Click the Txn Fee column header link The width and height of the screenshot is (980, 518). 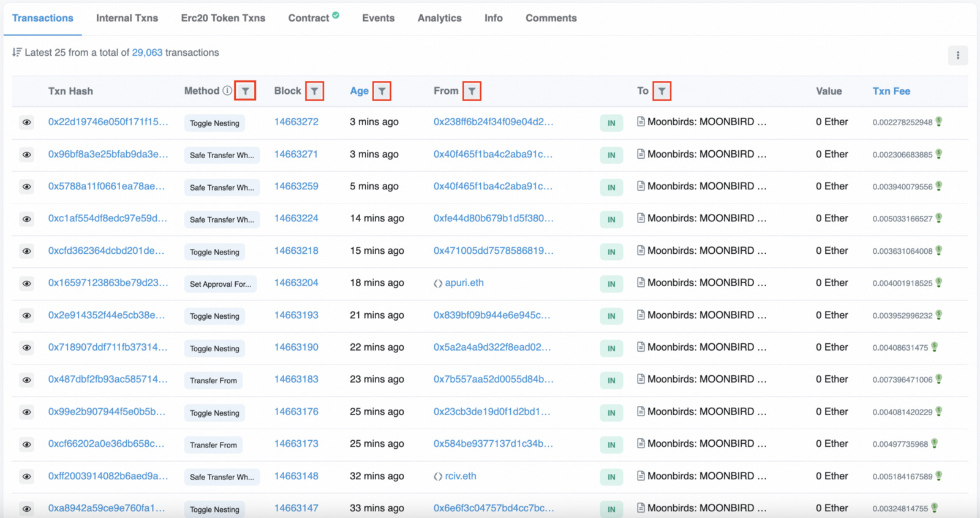click(x=891, y=91)
